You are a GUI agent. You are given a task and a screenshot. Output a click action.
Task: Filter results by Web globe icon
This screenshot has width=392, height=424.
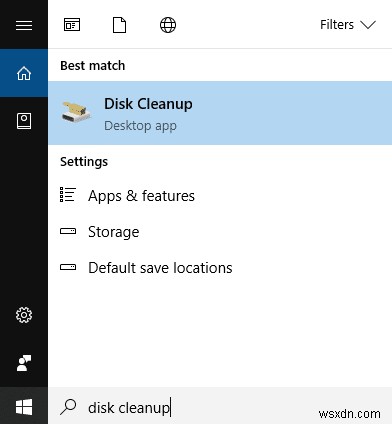[x=168, y=25]
